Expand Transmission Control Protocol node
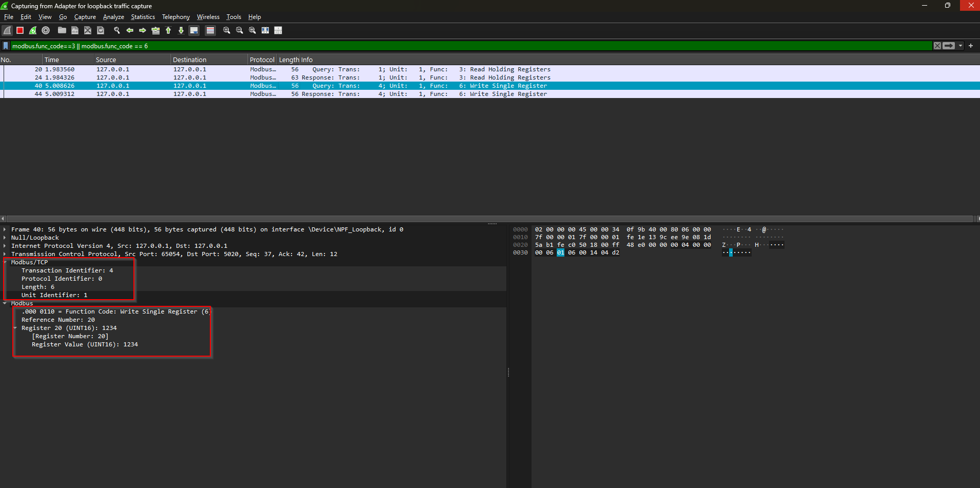This screenshot has height=488, width=980. click(x=5, y=254)
